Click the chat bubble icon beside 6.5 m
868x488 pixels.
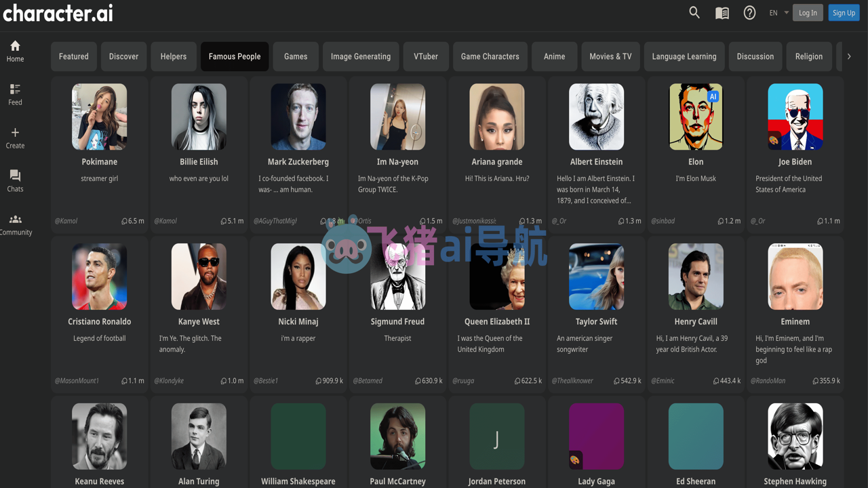pos(124,221)
